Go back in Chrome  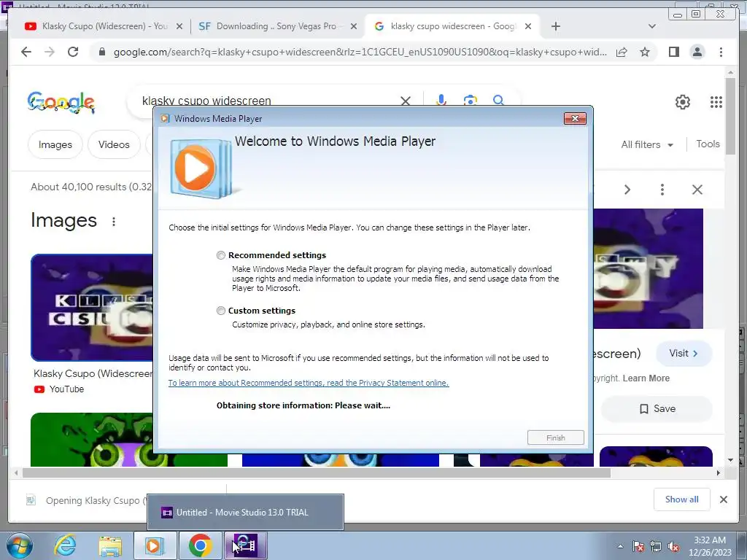[26, 52]
